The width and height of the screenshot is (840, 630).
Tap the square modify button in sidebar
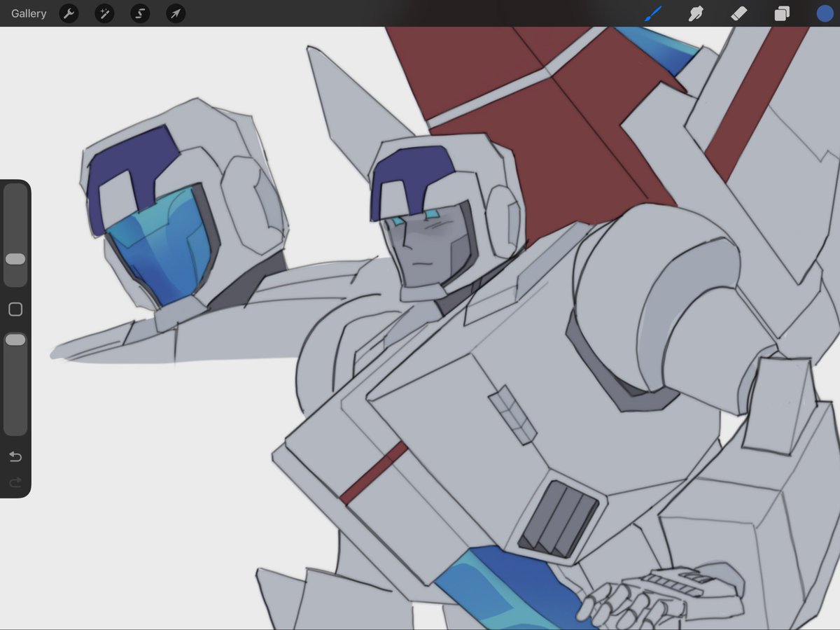coord(15,309)
